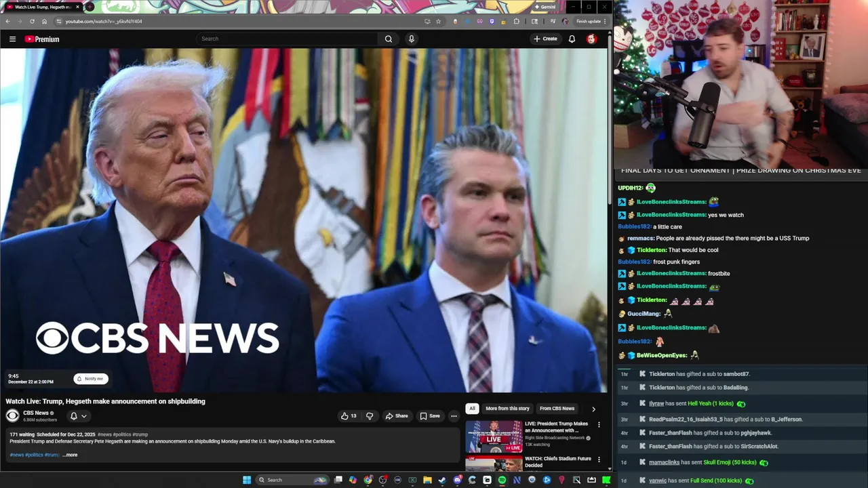Screen dimensions: 868x488
Task: Click yanwic in Full Send event
Action: [658, 481]
